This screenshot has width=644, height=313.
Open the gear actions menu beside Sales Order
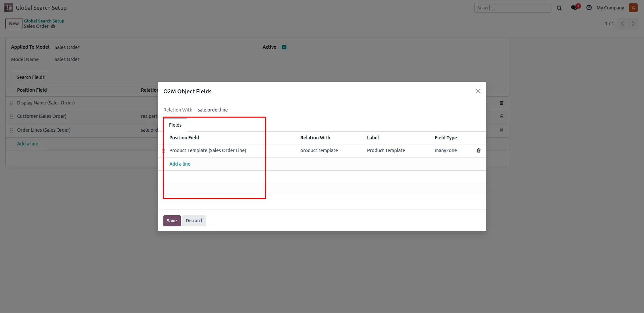53,26
